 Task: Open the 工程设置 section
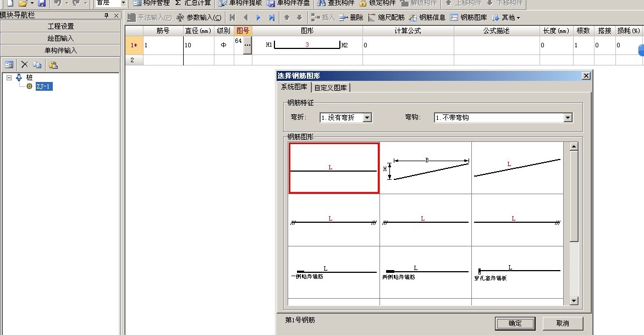coord(61,26)
